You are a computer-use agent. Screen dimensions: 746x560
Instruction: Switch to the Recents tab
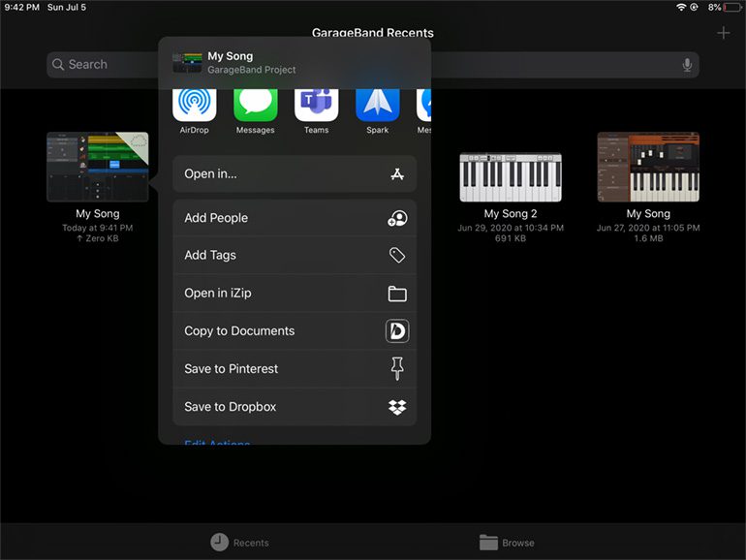coord(240,543)
